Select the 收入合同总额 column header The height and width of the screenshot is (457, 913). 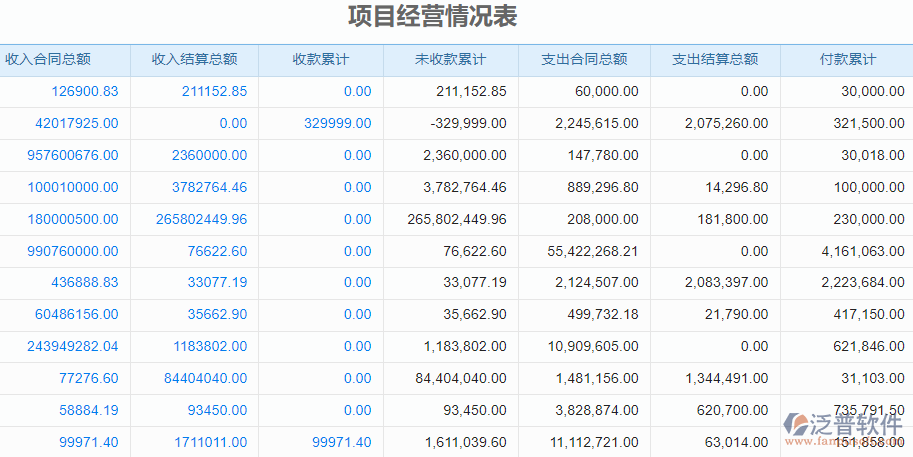tap(48, 60)
